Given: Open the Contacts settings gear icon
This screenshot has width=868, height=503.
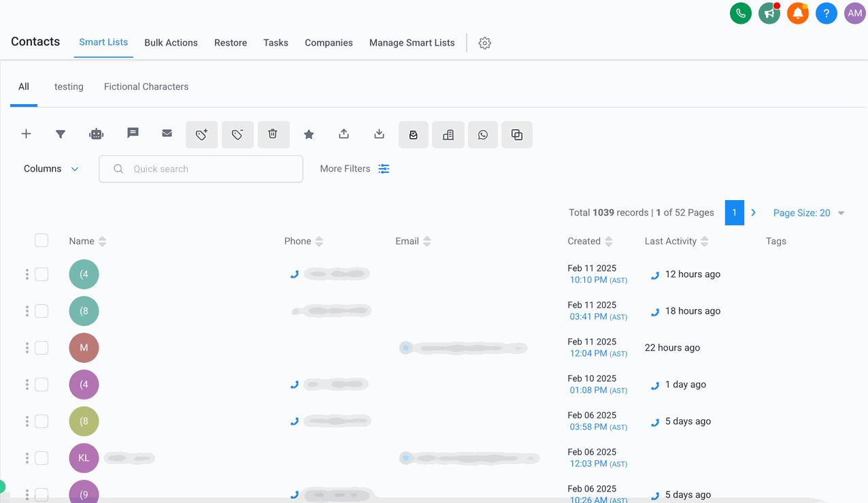Looking at the screenshot, I should click(x=484, y=43).
